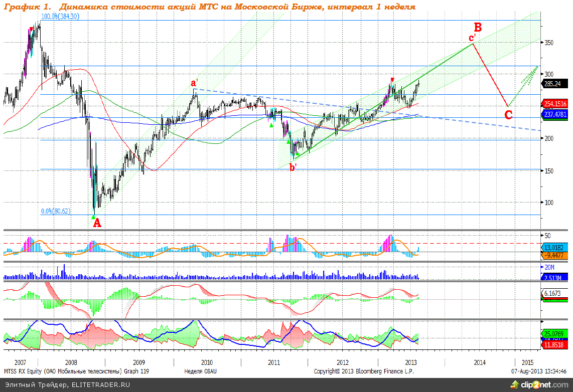Click the 2014 year label on time axis
This screenshot has height=392, width=573.
coord(479,362)
